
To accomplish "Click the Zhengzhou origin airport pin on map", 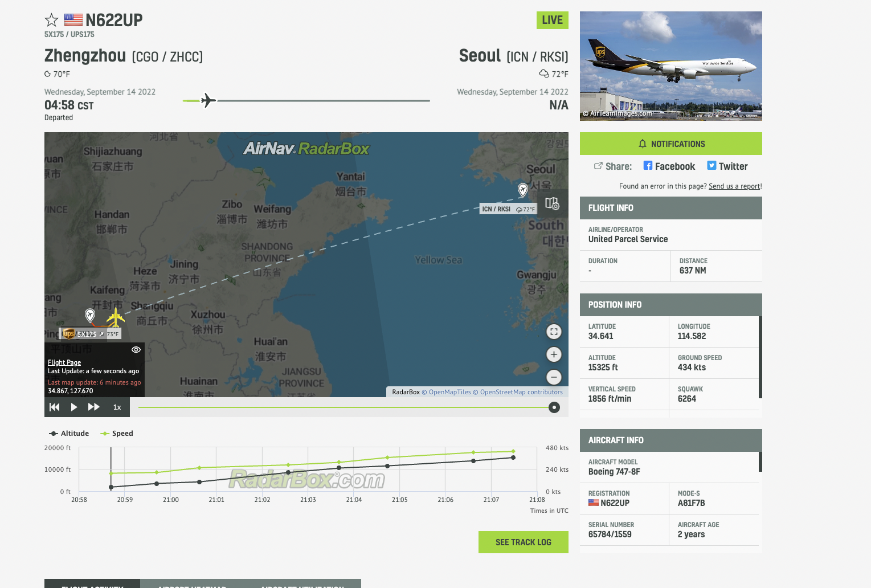I will pyautogui.click(x=90, y=315).
